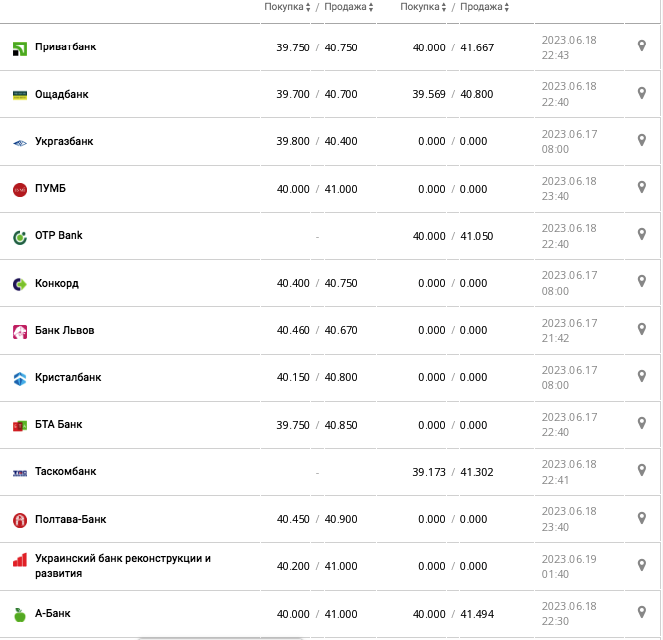Open the Таскомбанк location pin

click(x=642, y=470)
